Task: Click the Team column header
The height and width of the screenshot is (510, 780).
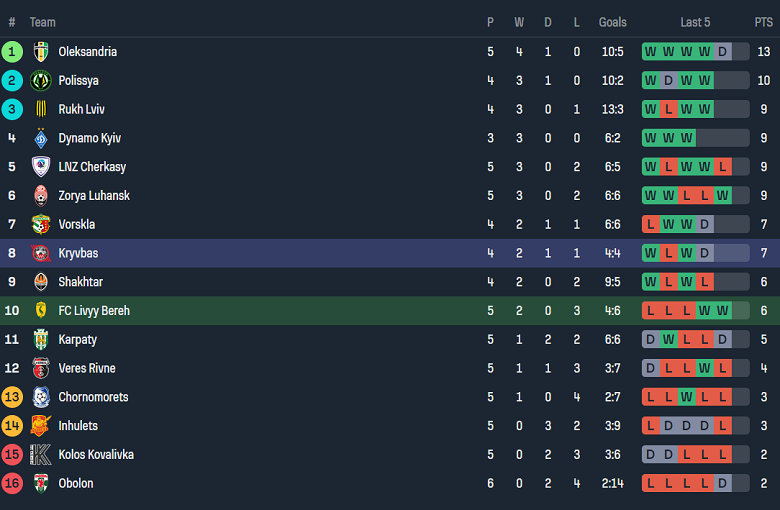Action: (43, 22)
